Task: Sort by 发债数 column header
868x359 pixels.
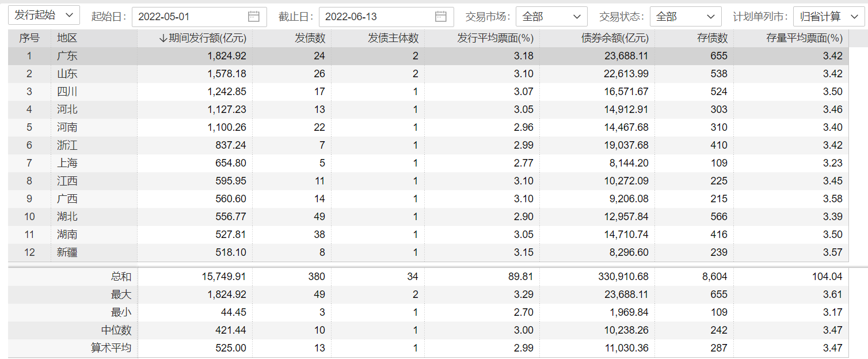Action: pos(310,39)
